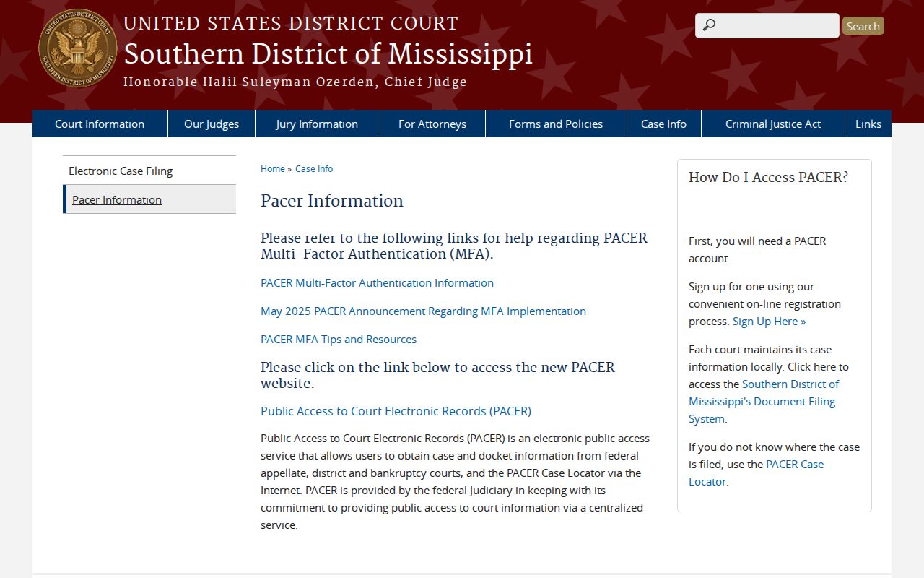This screenshot has width=924, height=578.
Task: Open the Case Info menu
Action: (x=663, y=124)
